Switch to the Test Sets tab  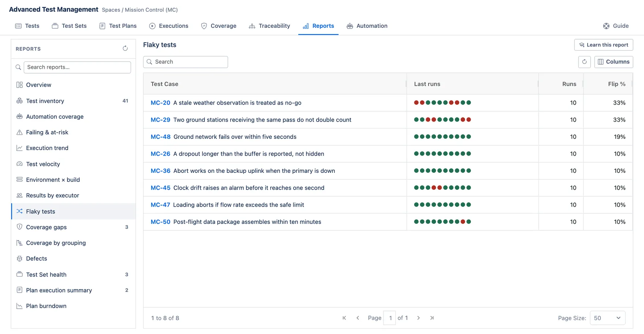coord(69,26)
